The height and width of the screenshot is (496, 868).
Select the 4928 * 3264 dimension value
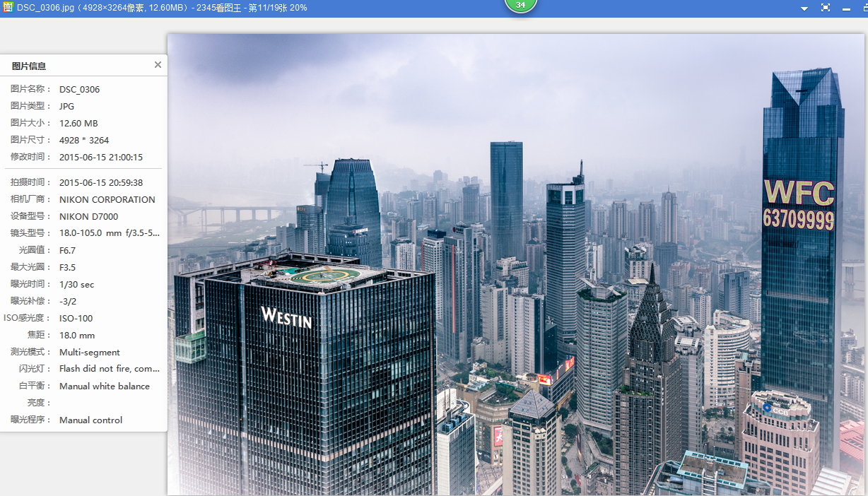coord(84,140)
